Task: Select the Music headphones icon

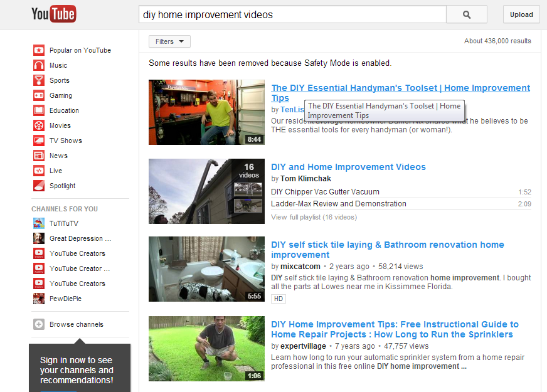Action: tap(39, 65)
